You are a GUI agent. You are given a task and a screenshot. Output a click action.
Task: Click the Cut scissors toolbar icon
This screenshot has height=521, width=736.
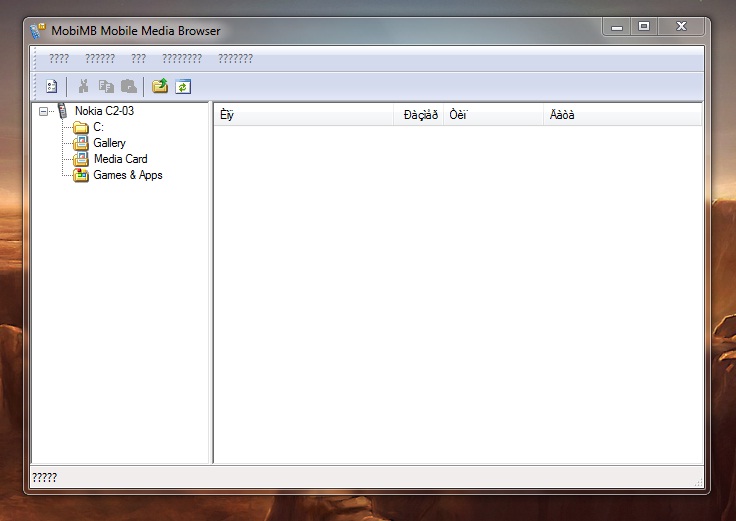pyautogui.click(x=84, y=86)
